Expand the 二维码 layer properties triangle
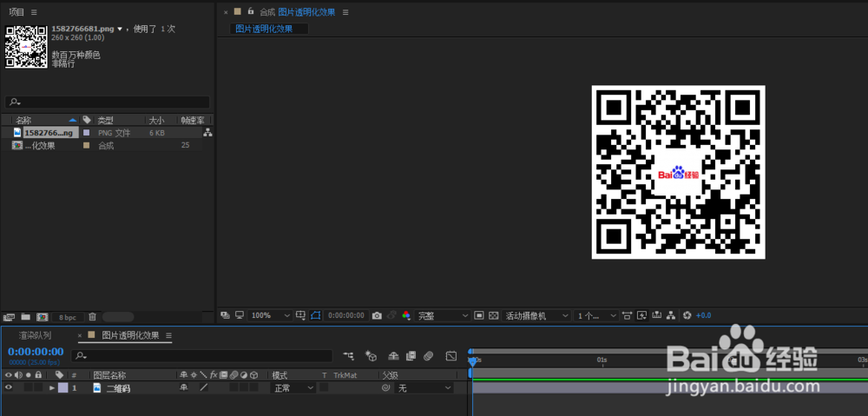This screenshot has height=416, width=868. tap(53, 388)
